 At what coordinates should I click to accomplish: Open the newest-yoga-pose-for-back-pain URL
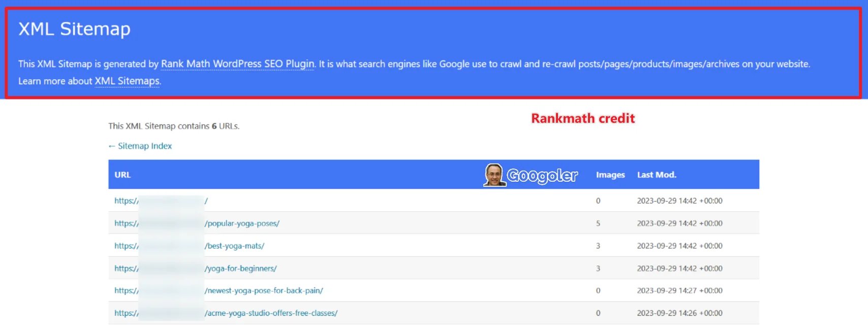click(x=219, y=291)
